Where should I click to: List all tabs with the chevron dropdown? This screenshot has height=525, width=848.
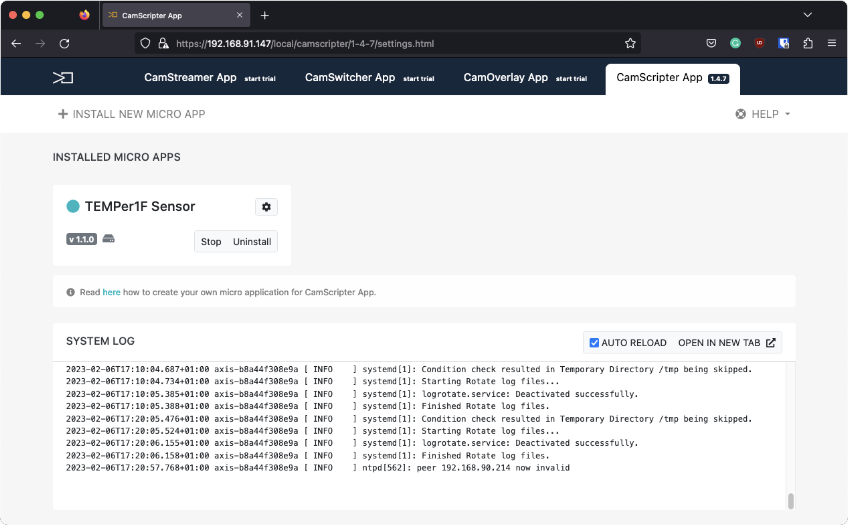click(x=807, y=15)
